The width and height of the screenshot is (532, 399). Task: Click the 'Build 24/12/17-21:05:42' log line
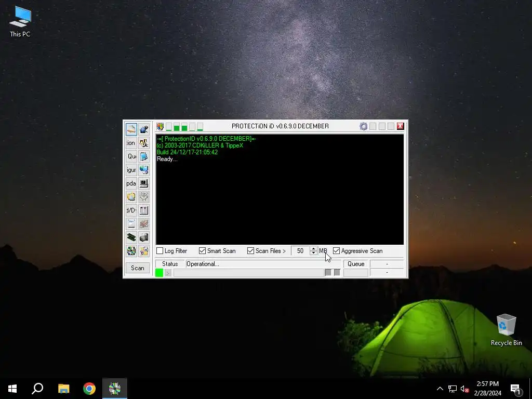(187, 152)
